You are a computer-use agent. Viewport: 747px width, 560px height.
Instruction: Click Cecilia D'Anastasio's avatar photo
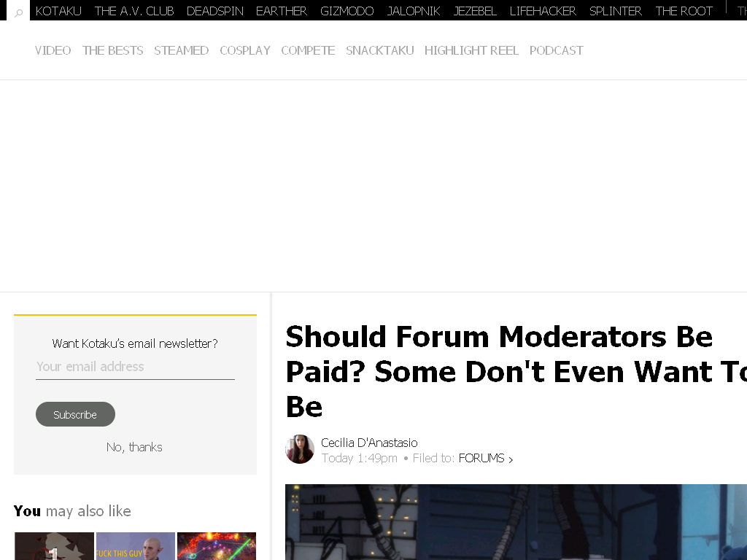(300, 449)
